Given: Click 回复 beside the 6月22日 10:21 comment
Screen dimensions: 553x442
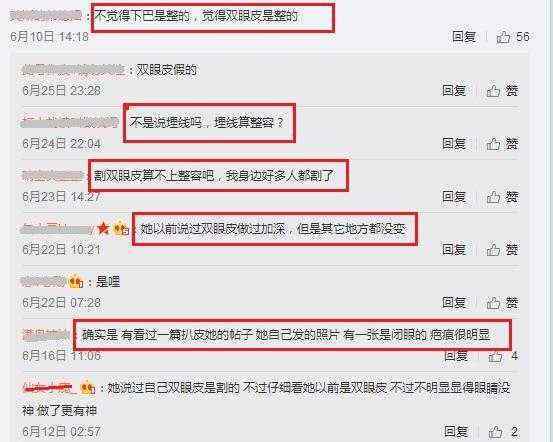Looking at the screenshot, I should [x=454, y=249].
